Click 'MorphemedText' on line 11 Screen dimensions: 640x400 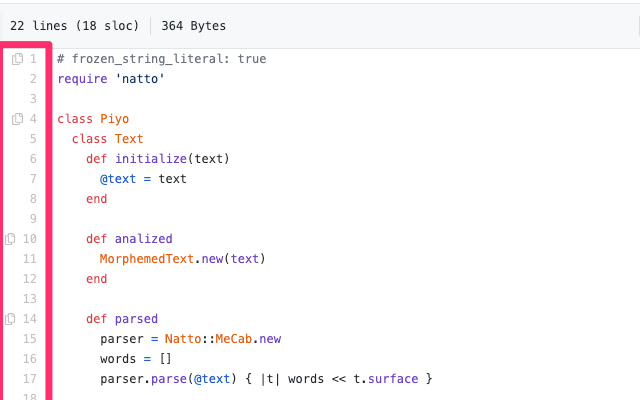(x=147, y=259)
